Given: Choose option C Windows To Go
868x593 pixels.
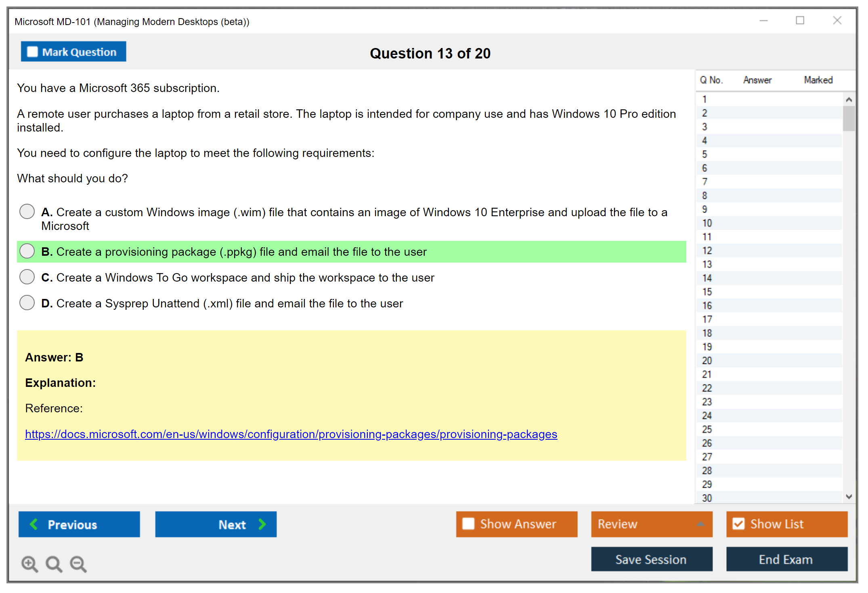Looking at the screenshot, I should tap(27, 277).
